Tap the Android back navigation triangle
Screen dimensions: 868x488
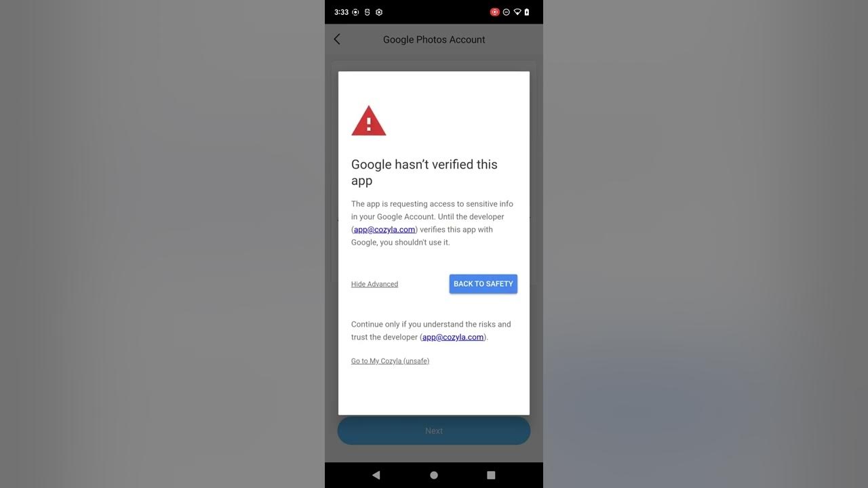[x=376, y=475]
